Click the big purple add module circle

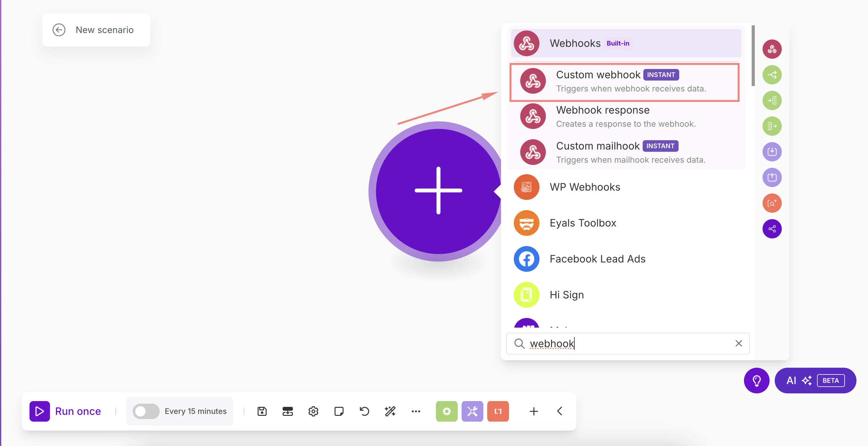(x=438, y=191)
